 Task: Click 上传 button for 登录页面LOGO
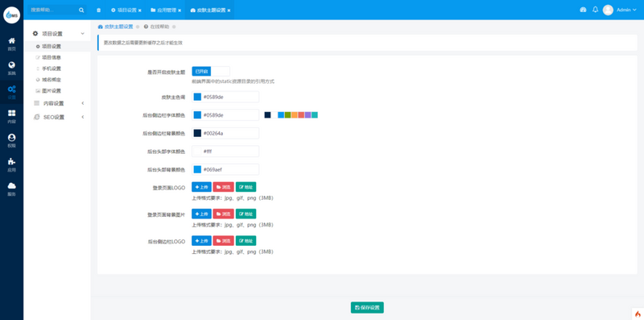click(202, 187)
